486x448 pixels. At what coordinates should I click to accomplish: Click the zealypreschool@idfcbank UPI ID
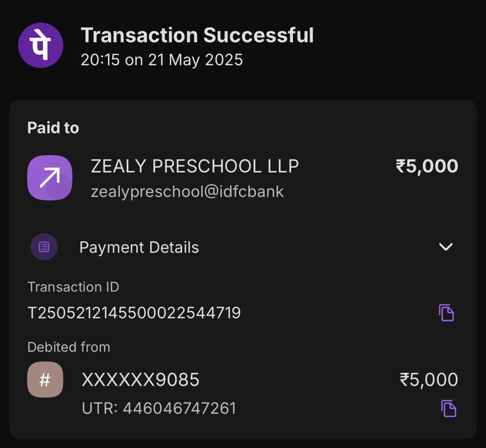point(187,192)
